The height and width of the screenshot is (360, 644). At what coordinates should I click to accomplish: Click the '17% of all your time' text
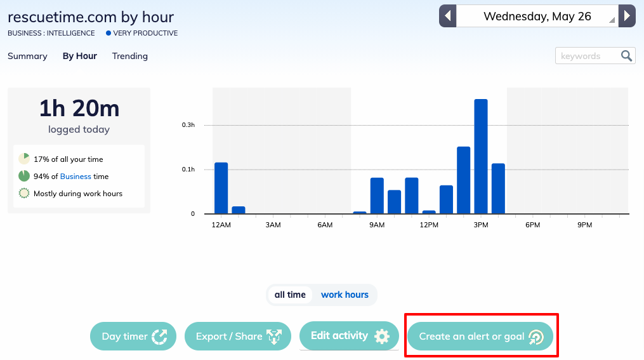click(x=68, y=159)
